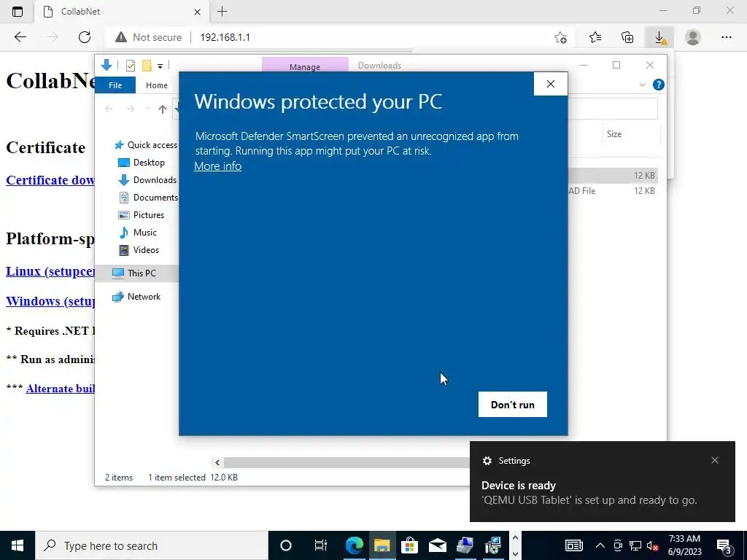
Task: Click the '2 items' status bar text
Action: click(119, 477)
